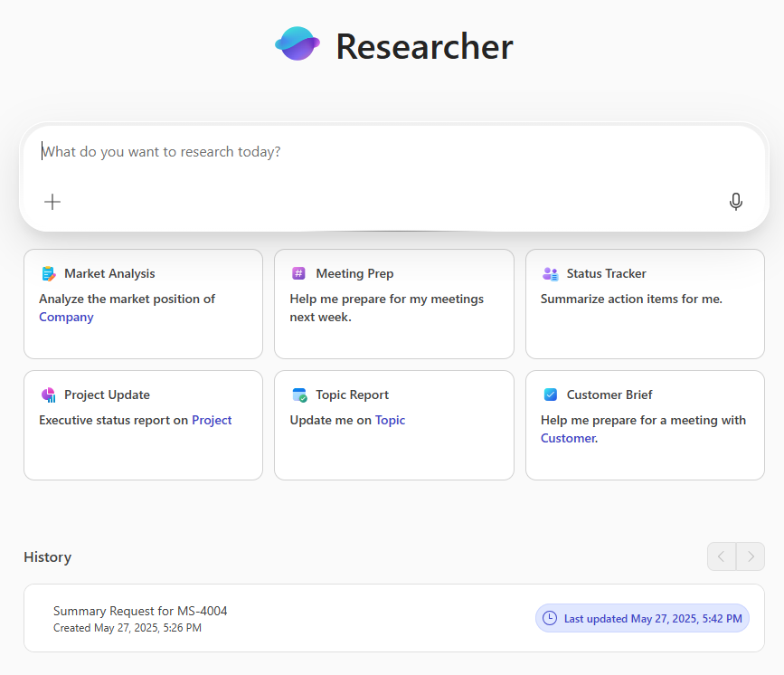The image size is (784, 675).
Task: Select the Company placeholder link
Action: coord(66,317)
